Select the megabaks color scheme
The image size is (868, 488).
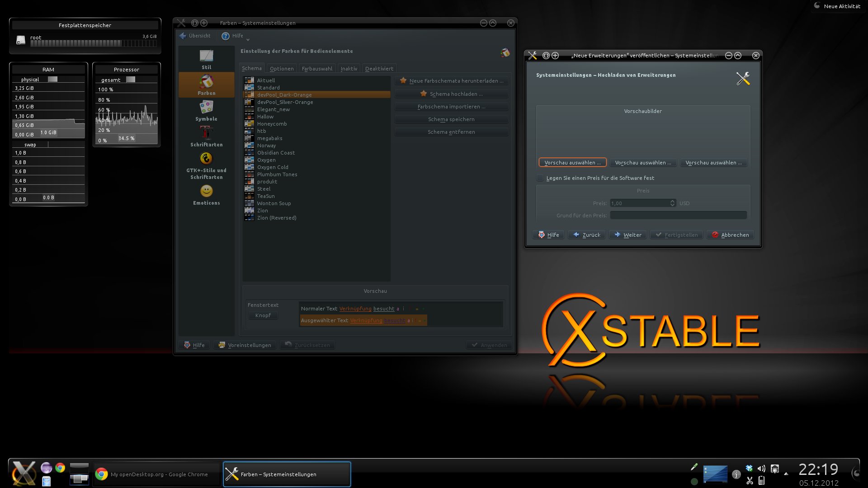[x=316, y=138]
